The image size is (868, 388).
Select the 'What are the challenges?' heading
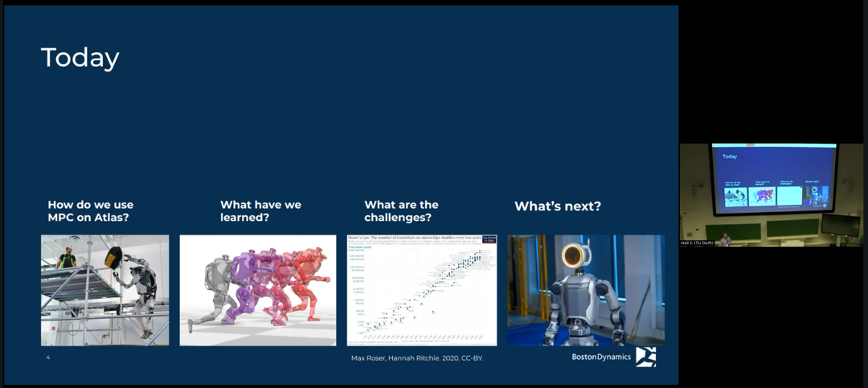tap(401, 211)
